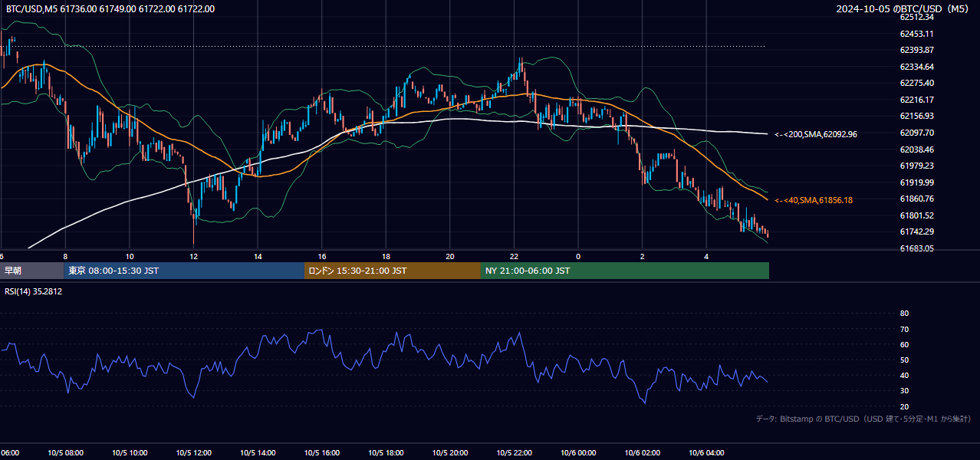Select the 40 SMA label 61856.18
This screenshot has height=460, width=980.
click(x=814, y=200)
